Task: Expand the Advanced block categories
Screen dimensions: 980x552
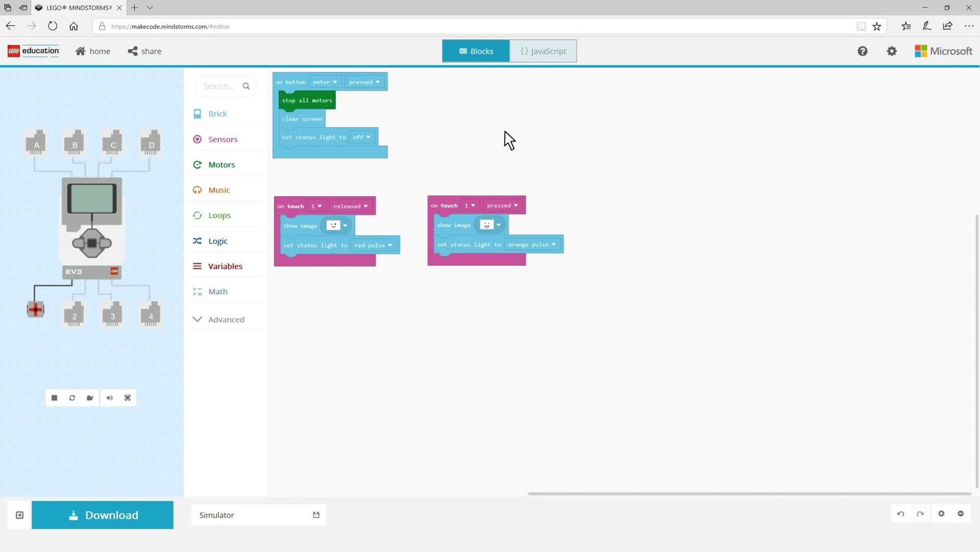Action: [225, 319]
